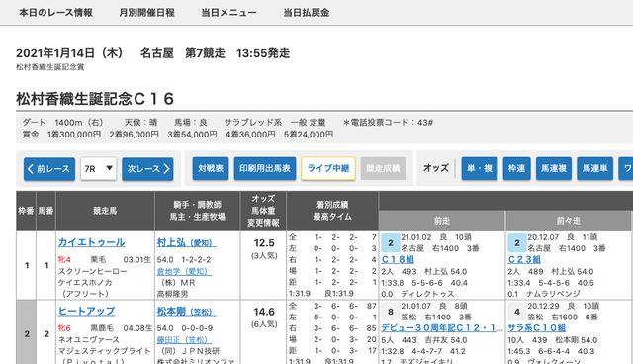
Task: Select the odds value 14.6
Action: coord(264,312)
